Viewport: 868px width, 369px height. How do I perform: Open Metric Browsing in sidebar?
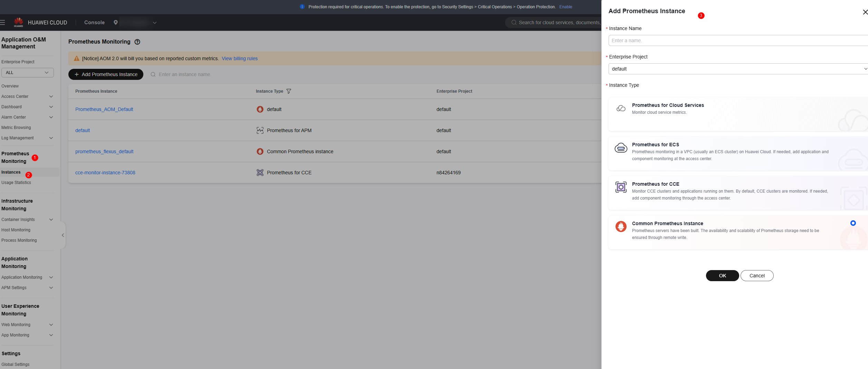point(16,128)
